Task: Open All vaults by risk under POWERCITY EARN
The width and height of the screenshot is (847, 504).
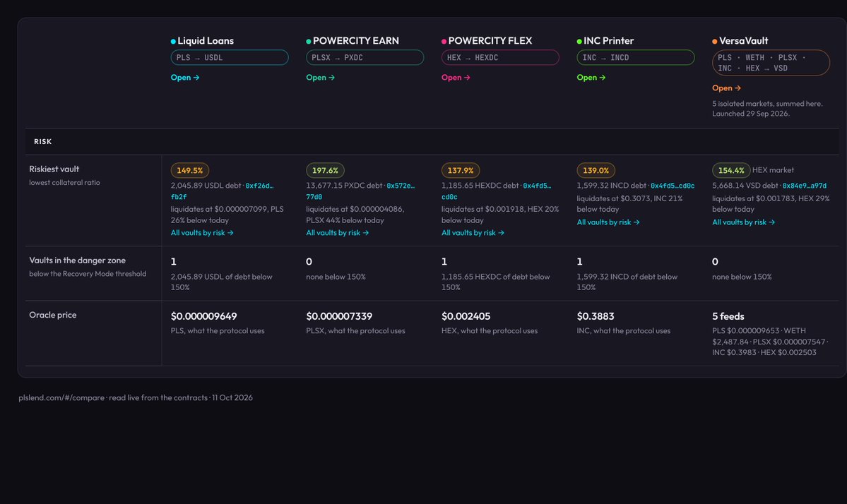Action: [x=338, y=232]
